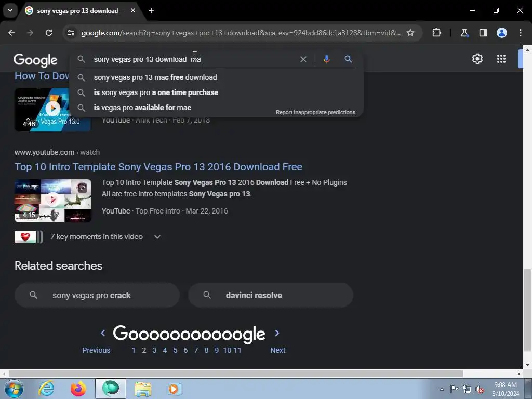Click the Google logo
This screenshot has width=532, height=399.
point(35,60)
